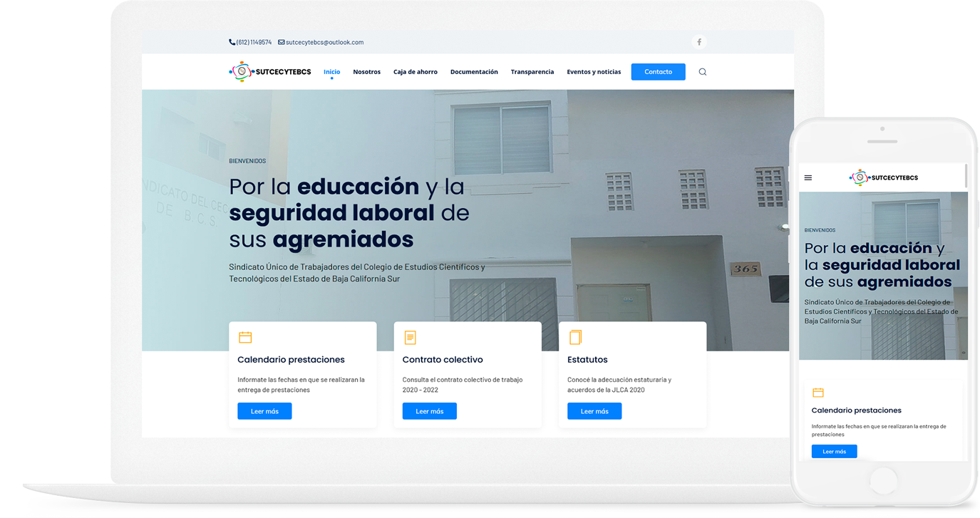Click Leer más on Contrato colectivo card
Viewport: 980px width, 518px height.
point(429,410)
